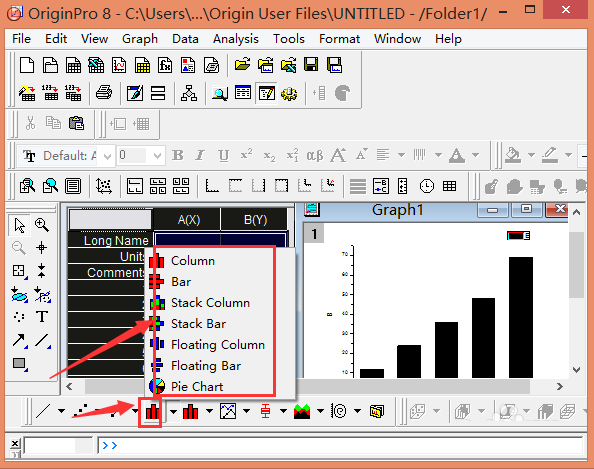Open the Format menu
Screen dimensions: 594x469
click(339, 39)
